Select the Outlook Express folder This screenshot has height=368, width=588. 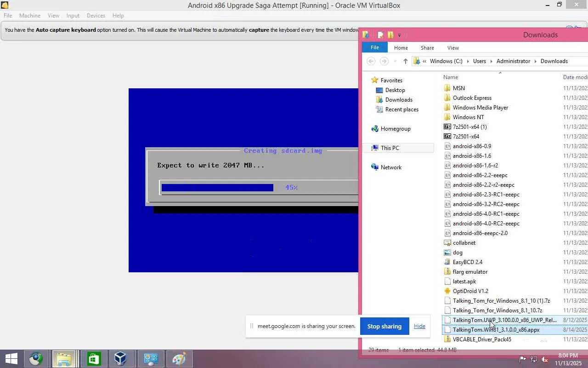(x=472, y=98)
